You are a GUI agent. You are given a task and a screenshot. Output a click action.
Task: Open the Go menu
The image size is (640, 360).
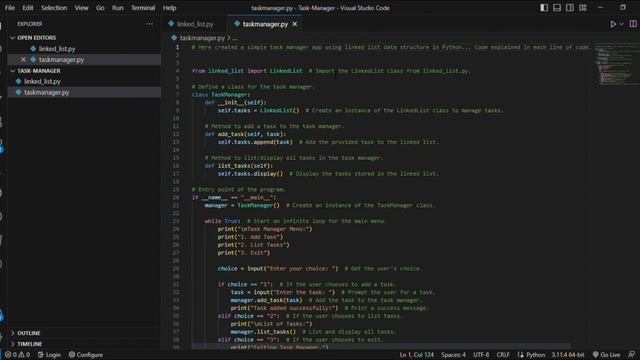point(100,8)
